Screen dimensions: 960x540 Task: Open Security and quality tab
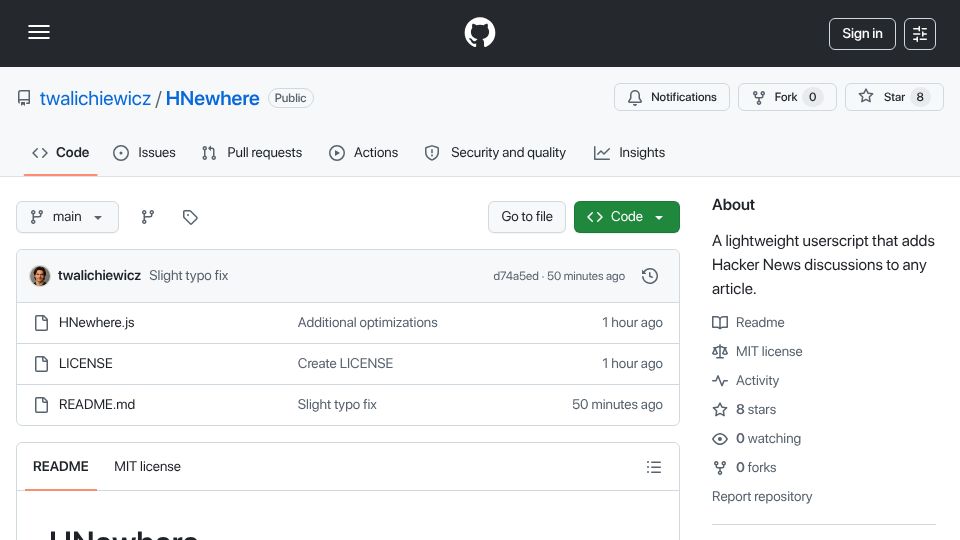(495, 153)
